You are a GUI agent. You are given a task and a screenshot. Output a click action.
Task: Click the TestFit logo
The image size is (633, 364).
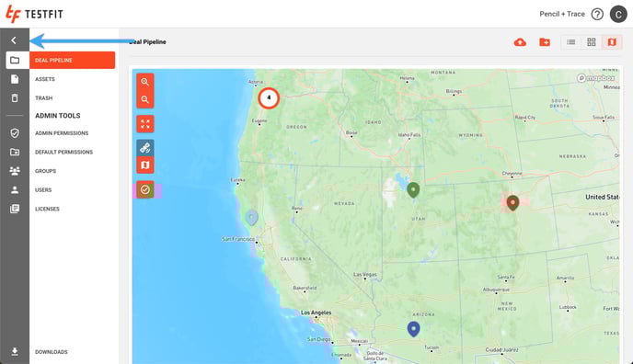coord(34,14)
